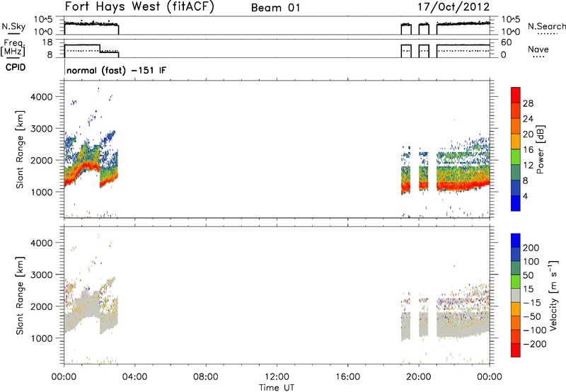Click the Nave legend label
The height and width of the screenshot is (392, 566).
pos(538,50)
